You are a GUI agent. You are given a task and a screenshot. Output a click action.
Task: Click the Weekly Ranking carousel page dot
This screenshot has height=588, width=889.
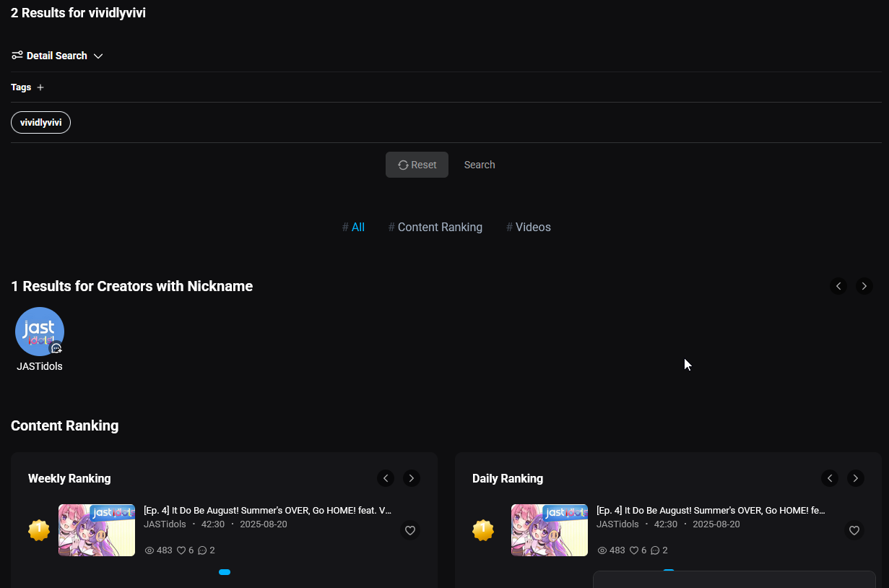pos(225,572)
